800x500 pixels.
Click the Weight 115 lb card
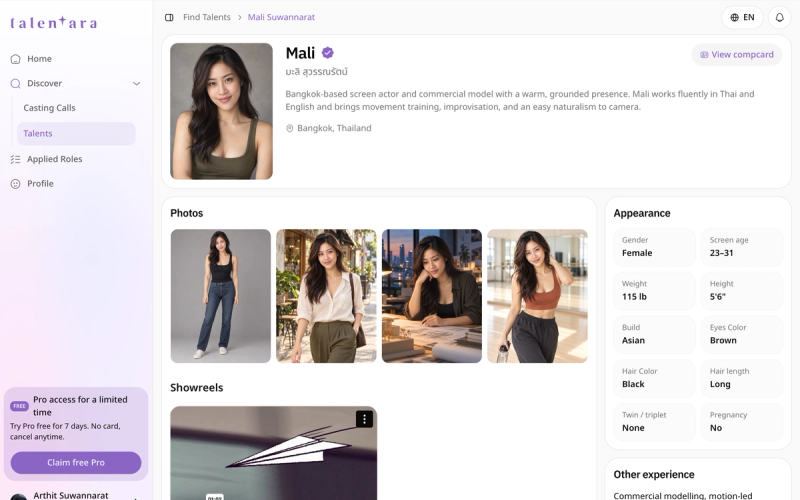coord(654,291)
